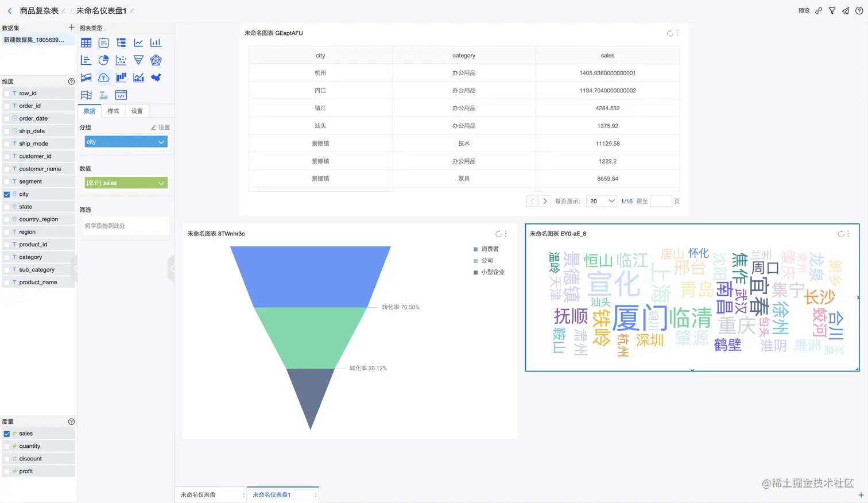
Task: Refresh the word cloud chart EY0-aE_8
Action: (840, 234)
